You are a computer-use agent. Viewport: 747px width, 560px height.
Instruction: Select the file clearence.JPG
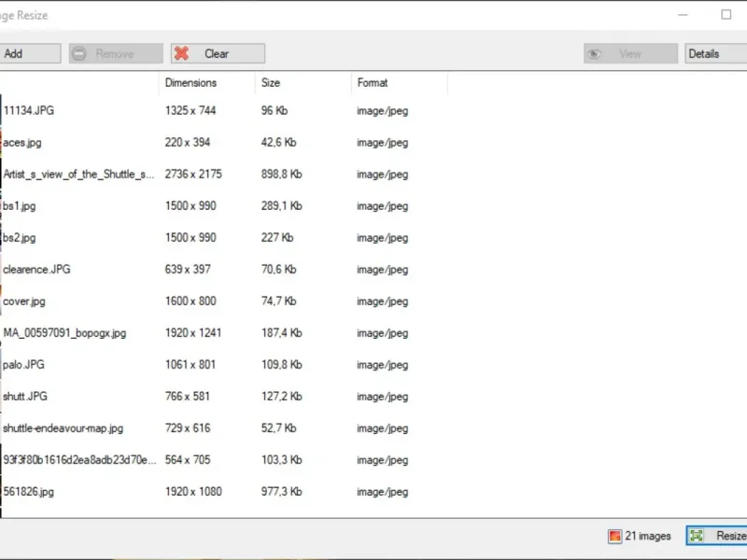pos(36,270)
